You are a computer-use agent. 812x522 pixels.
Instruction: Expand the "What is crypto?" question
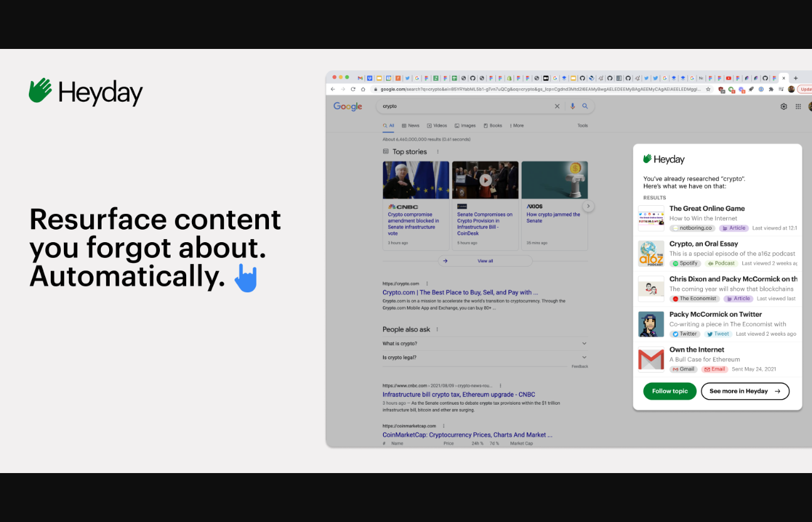coord(584,344)
